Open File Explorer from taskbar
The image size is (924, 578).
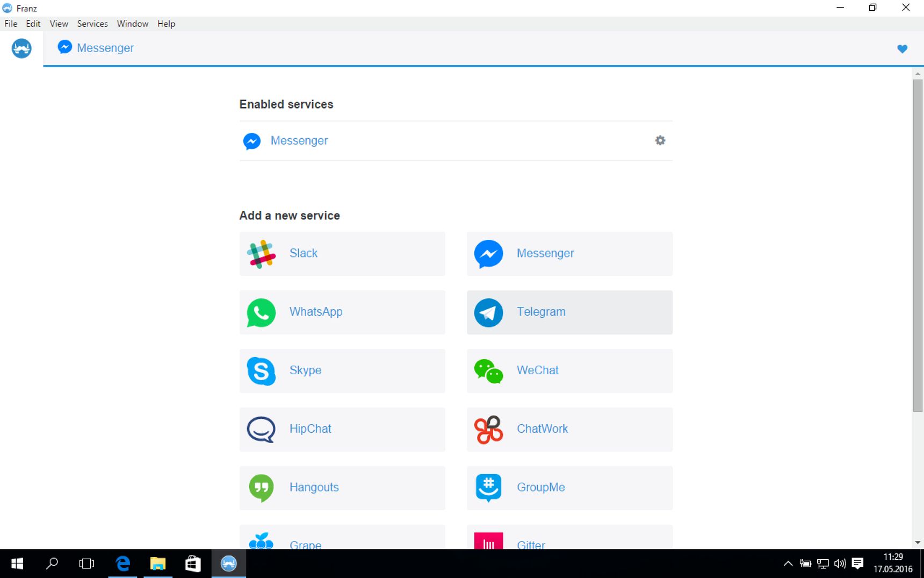tap(158, 563)
